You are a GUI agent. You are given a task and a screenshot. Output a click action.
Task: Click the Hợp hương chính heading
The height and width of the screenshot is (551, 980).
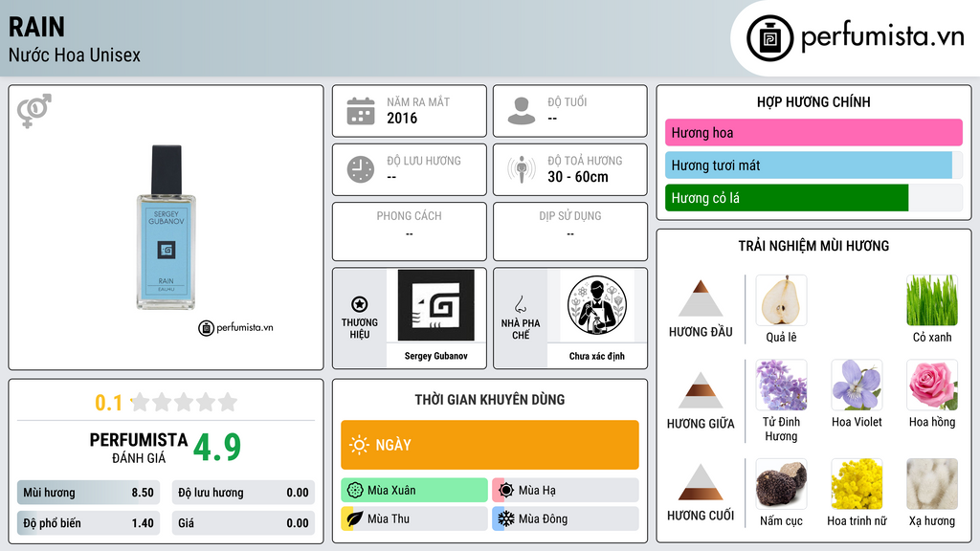point(813,101)
